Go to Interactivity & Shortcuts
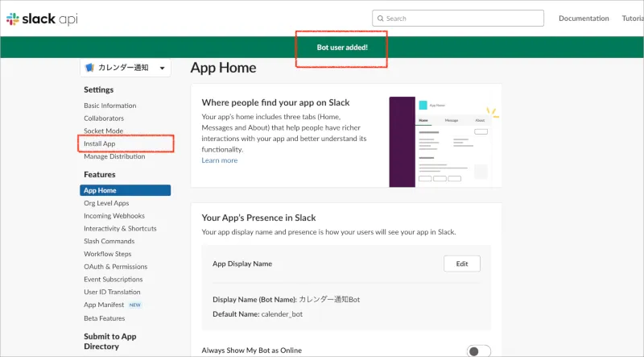This screenshot has height=357, width=644. (120, 229)
